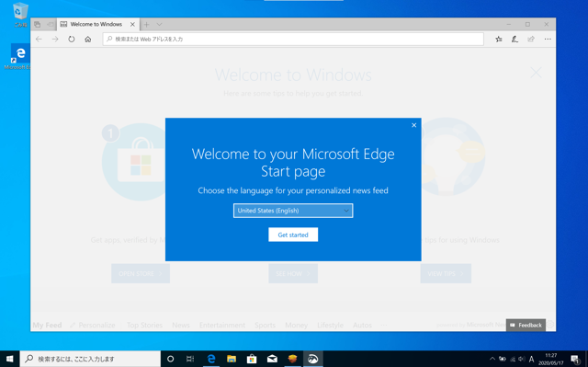Click the set tabs aside icon
This screenshot has height=367, width=588.
pyautogui.click(x=50, y=25)
